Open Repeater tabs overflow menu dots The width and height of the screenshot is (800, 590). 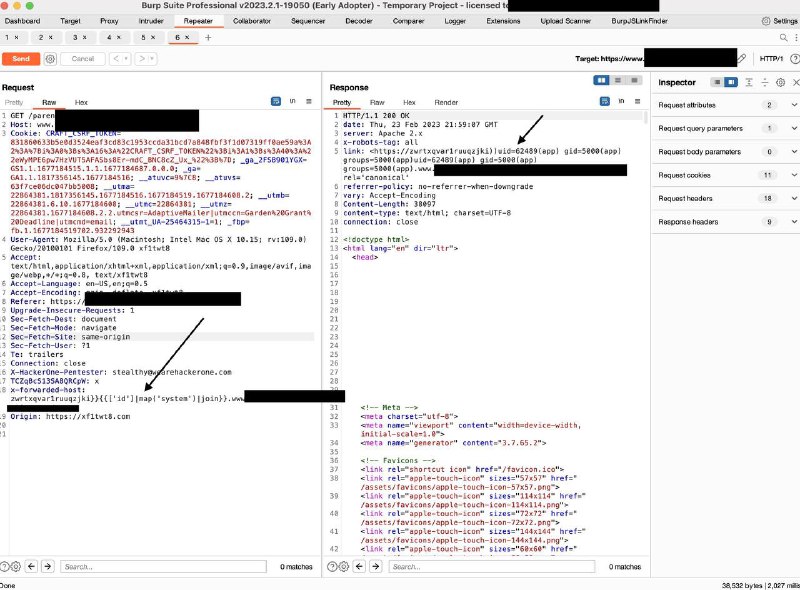(x=796, y=37)
